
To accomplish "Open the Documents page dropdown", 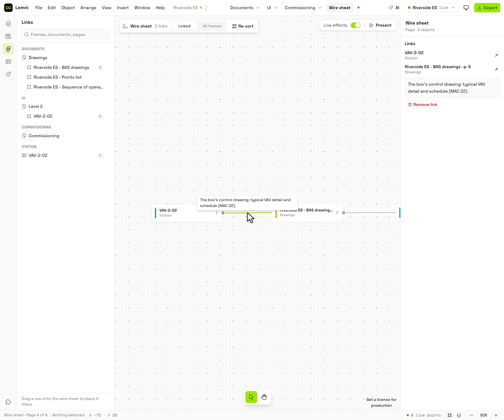I will 245,8.
